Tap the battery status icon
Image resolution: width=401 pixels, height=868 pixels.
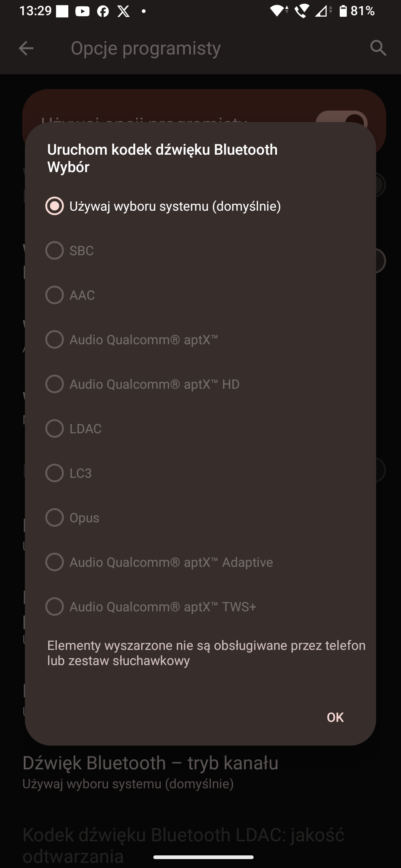(x=343, y=11)
